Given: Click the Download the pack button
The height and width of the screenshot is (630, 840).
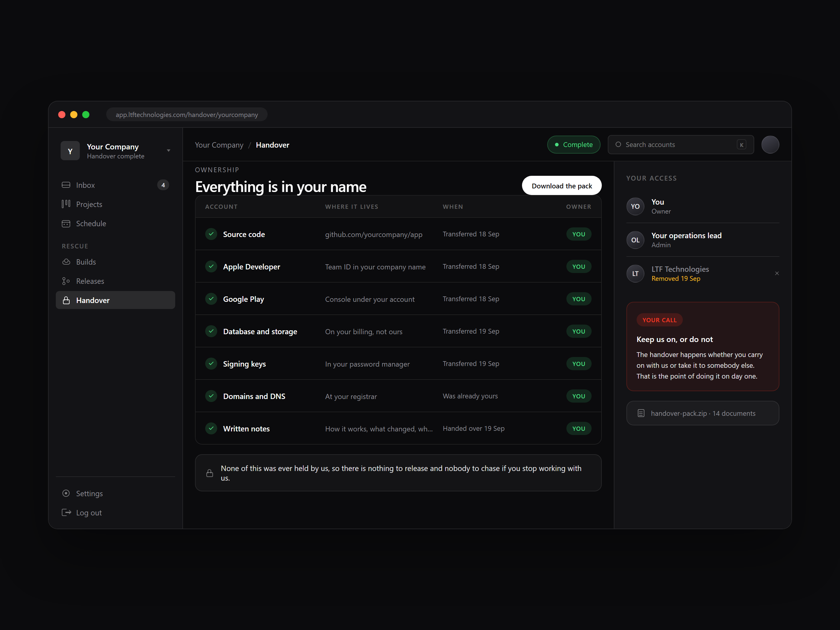Looking at the screenshot, I should [562, 186].
